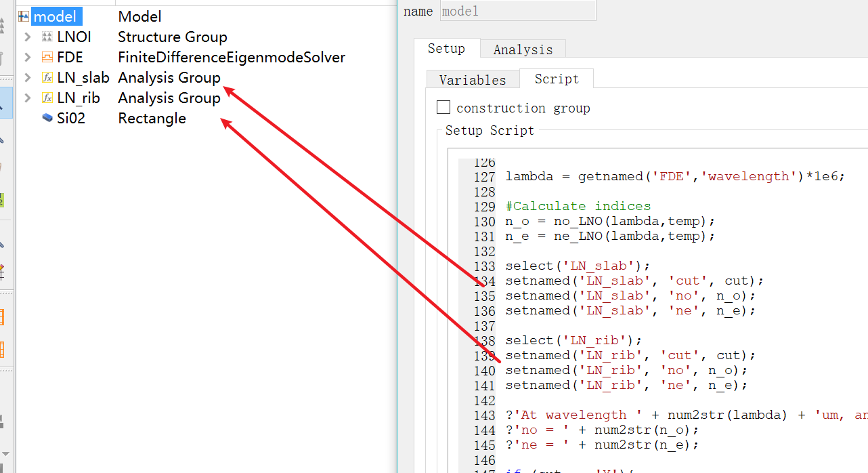This screenshot has width=868, height=473.
Task: Click line "setnamed('LN_slab', 'ne', n_e);"
Action: coord(630,310)
